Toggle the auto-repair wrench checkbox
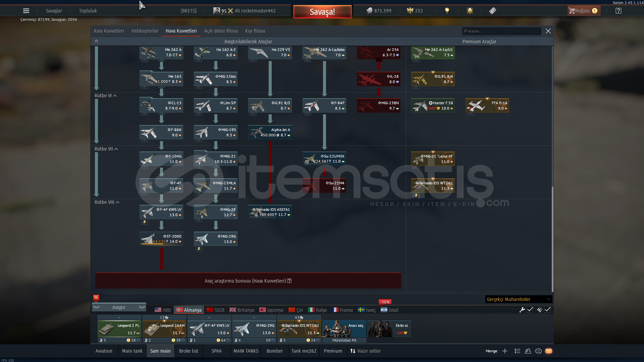Screen dimensions: 644x362 click(530, 310)
